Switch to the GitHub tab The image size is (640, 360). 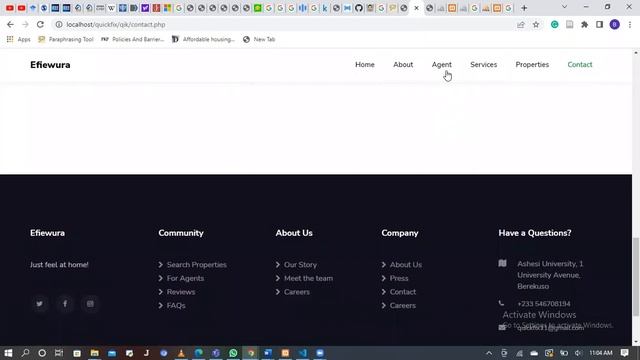(358, 8)
